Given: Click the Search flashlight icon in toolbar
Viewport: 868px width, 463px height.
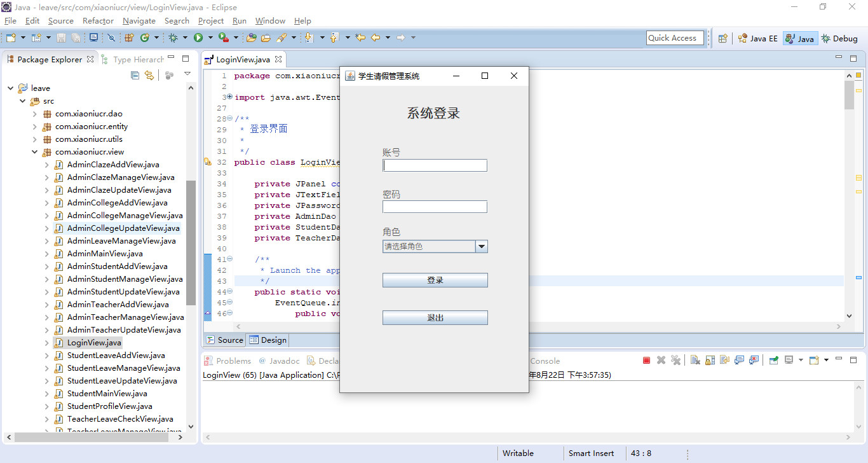Looking at the screenshot, I should coord(281,38).
